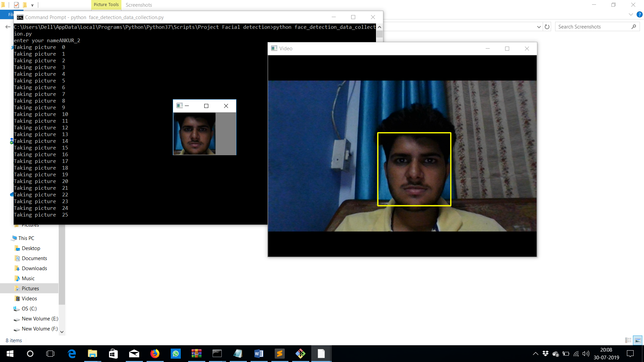Open the Microsoft Store taskbar icon

click(113, 354)
